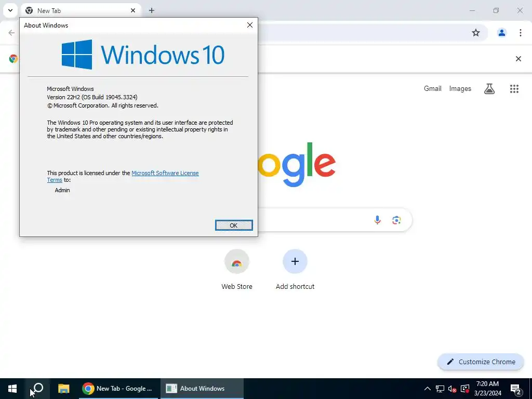Show hidden icons in system tray
The width and height of the screenshot is (532, 399).
pos(428,389)
